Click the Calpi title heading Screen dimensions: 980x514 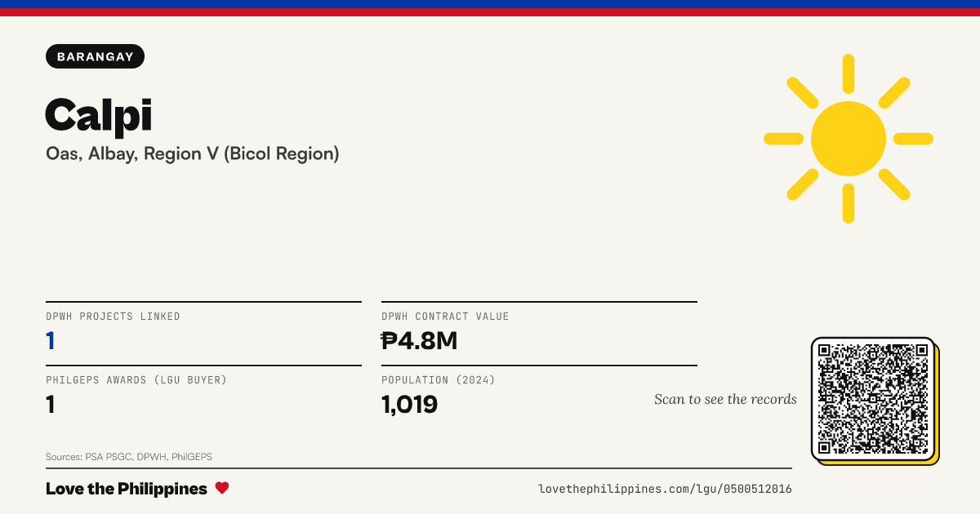tap(99, 113)
